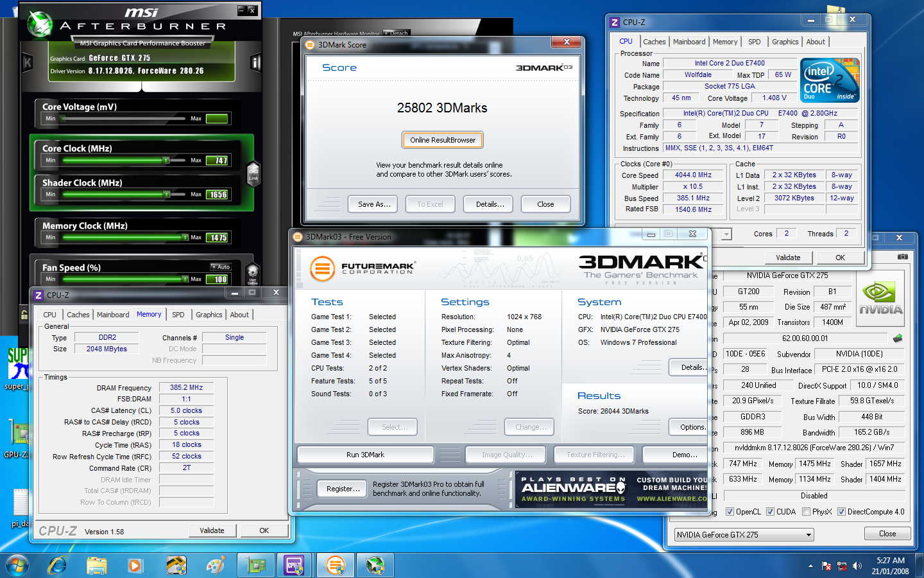Screen dimensions: 924x578
Task: Click the MSI Afterburner taskbar button
Action: [x=375, y=565]
